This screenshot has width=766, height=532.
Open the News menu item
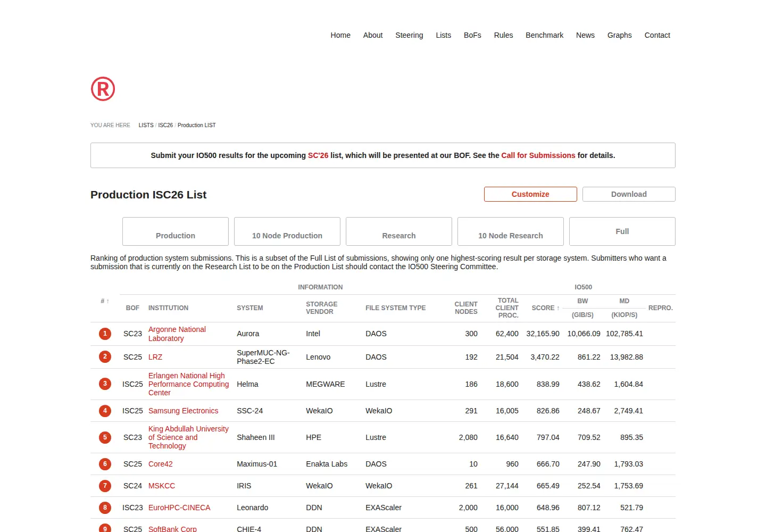point(585,35)
